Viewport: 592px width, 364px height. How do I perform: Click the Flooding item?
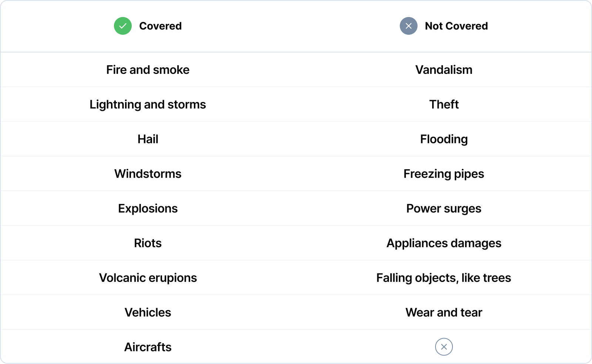click(444, 139)
